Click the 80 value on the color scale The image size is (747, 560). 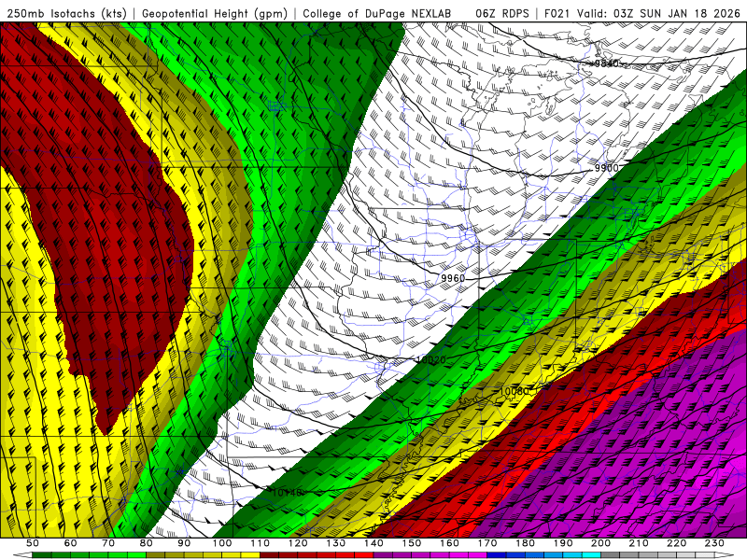pos(147,543)
